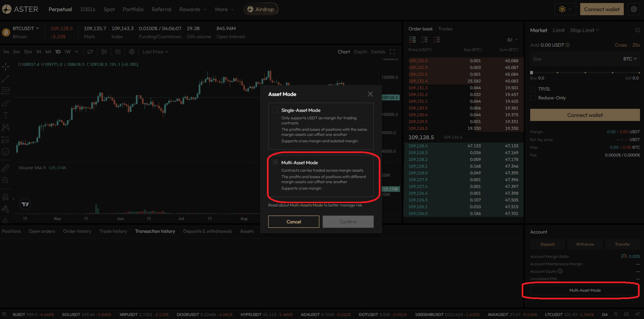Click the fullscreen chart icon

392,52
